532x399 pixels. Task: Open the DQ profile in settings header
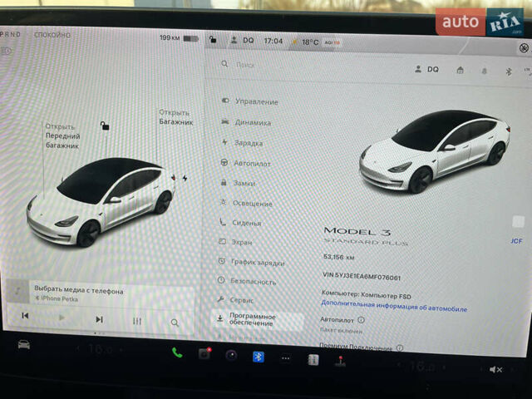pyautogui.click(x=426, y=69)
